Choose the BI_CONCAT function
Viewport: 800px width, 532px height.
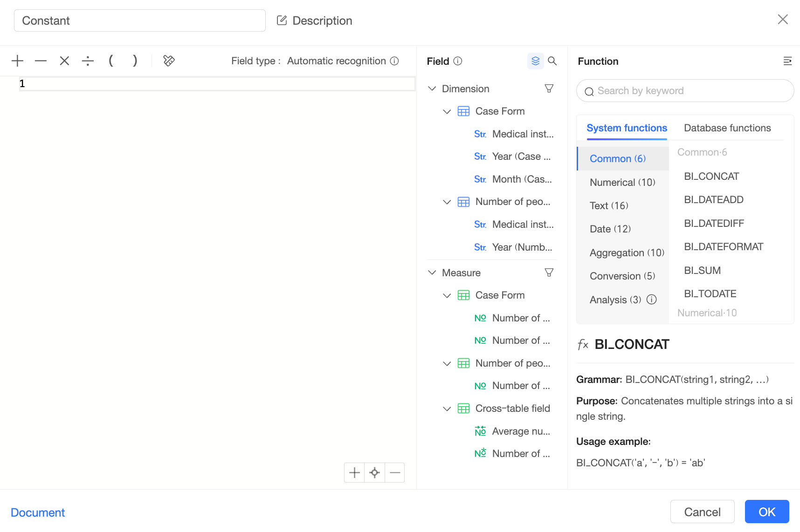click(711, 177)
